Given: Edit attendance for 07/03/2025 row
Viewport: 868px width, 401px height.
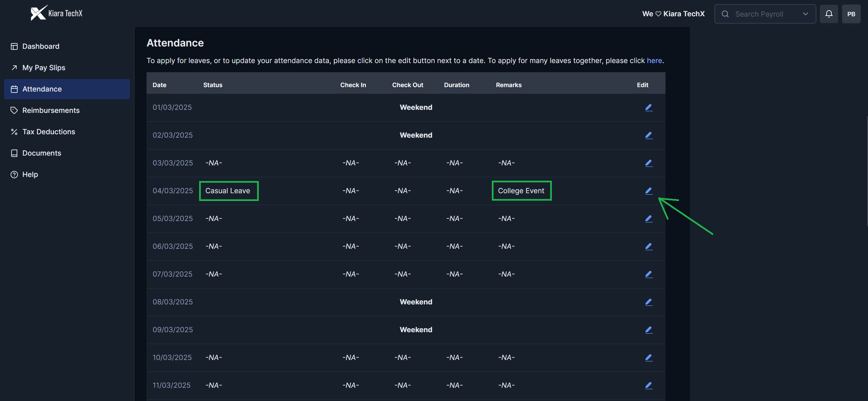Looking at the screenshot, I should (649, 274).
